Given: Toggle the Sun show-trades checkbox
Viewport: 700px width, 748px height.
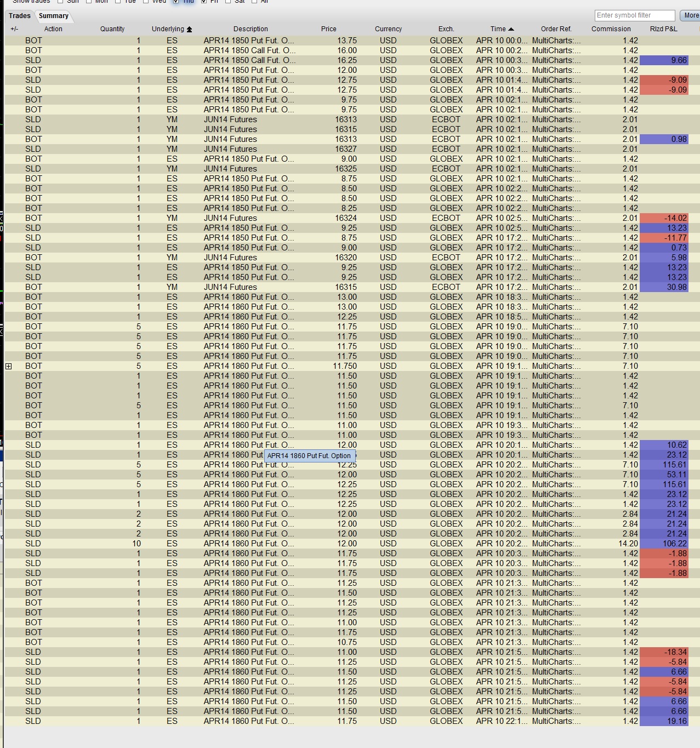Looking at the screenshot, I should 60,1.
